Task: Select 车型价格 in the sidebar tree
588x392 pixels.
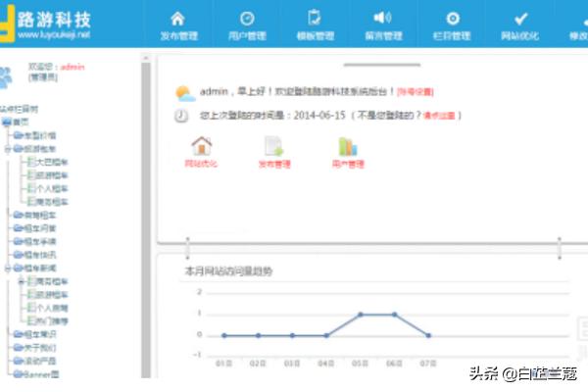Action: tap(39, 135)
